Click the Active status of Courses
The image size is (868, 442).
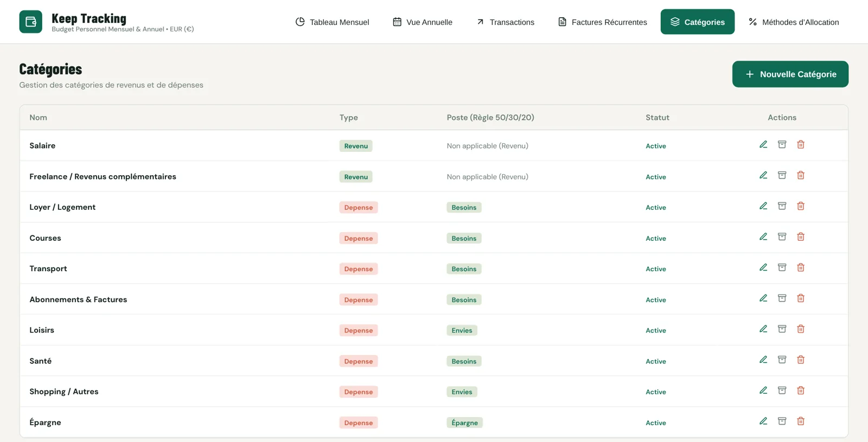656,238
